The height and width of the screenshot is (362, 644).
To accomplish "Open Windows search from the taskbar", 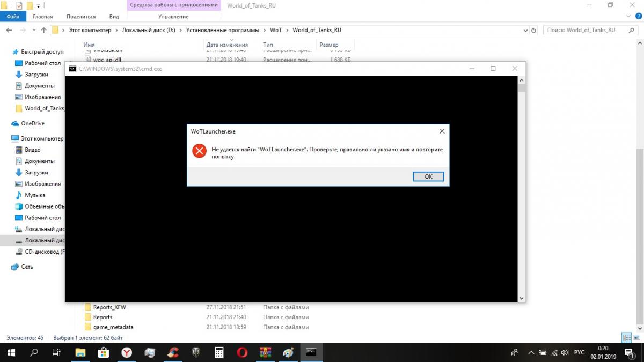I will coord(34,352).
